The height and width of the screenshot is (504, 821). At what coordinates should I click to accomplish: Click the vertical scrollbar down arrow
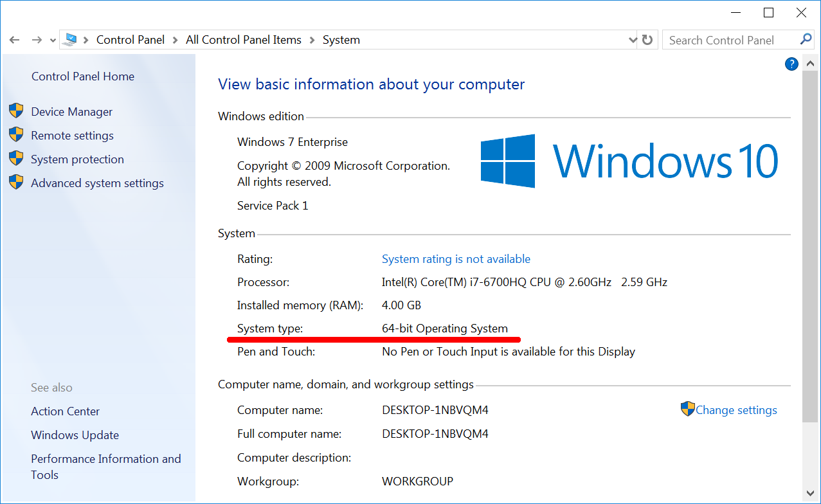pyautogui.click(x=809, y=493)
